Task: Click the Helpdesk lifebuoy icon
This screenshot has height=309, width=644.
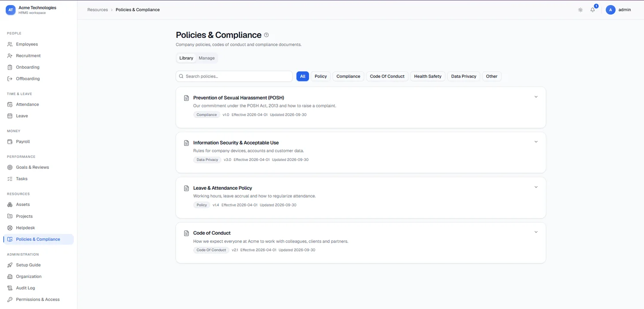Action: (10, 228)
